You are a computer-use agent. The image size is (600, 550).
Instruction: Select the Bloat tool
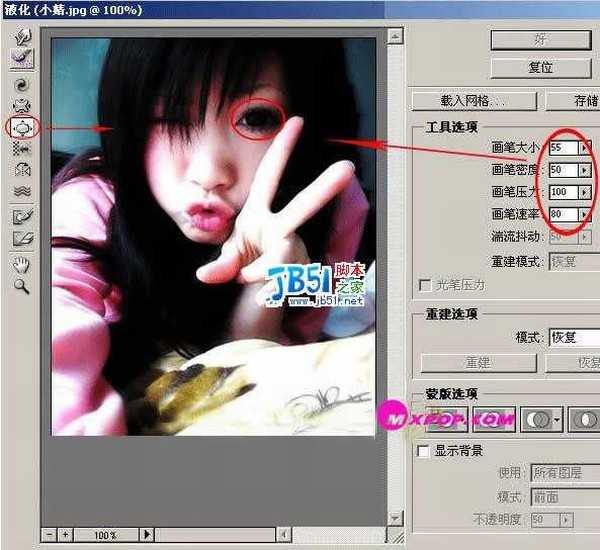[23, 127]
